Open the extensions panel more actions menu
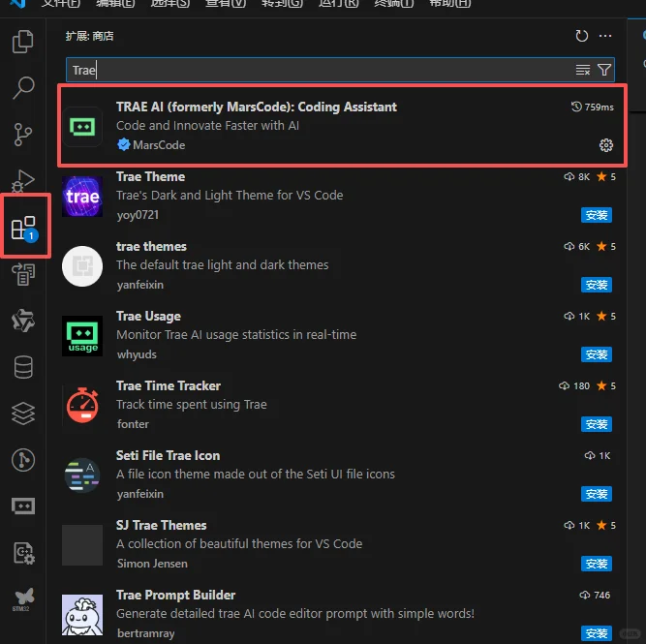 tap(604, 36)
